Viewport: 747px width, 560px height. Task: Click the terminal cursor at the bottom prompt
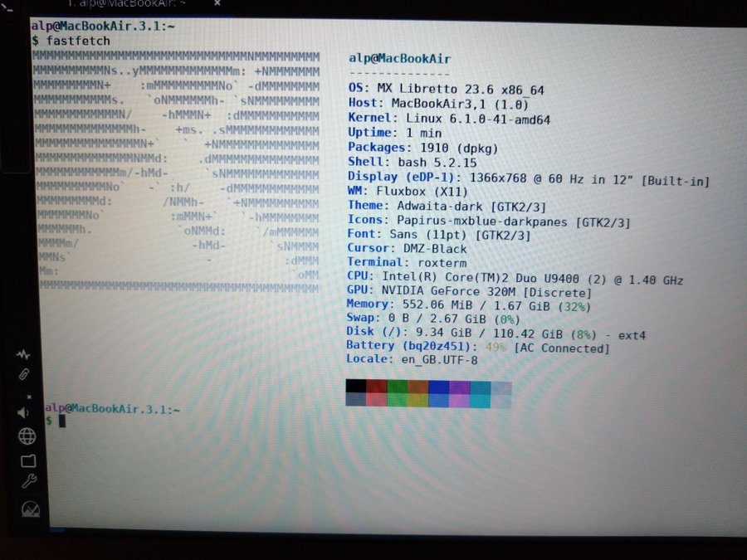click(x=61, y=421)
